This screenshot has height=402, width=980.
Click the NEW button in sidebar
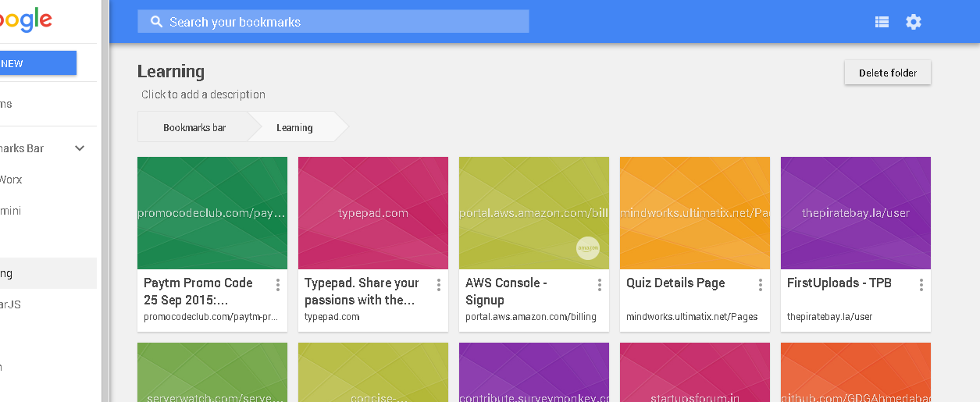[x=38, y=63]
